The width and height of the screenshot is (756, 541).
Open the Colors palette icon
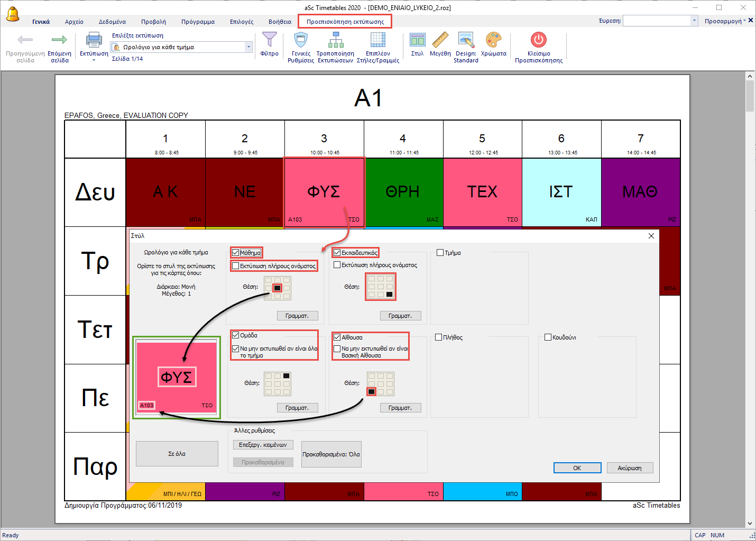pos(493,40)
